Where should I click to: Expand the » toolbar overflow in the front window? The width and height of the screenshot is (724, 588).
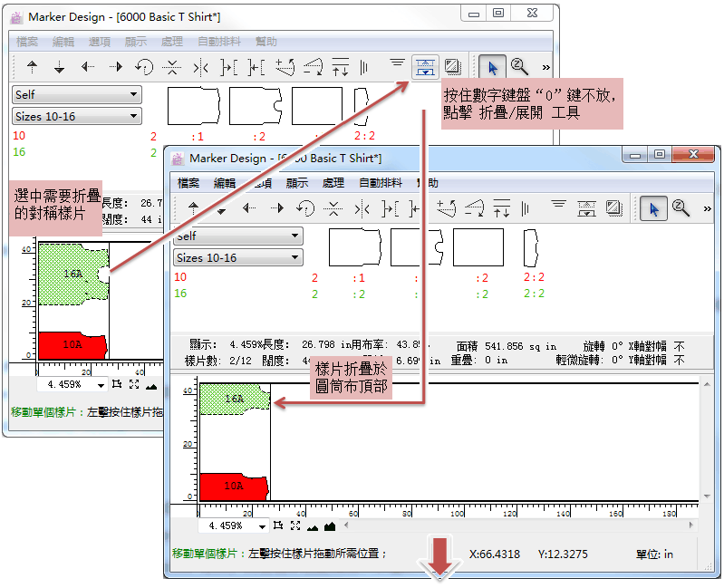(707, 209)
